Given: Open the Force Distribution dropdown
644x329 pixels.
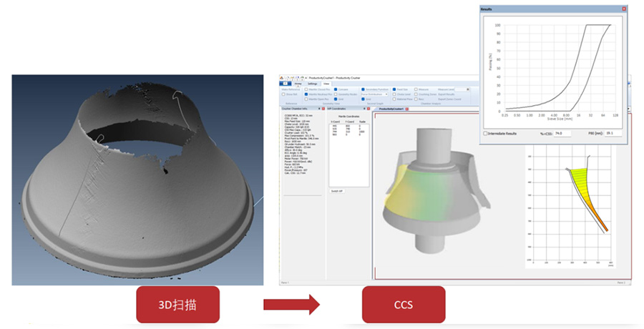Looking at the screenshot, I should [375, 94].
